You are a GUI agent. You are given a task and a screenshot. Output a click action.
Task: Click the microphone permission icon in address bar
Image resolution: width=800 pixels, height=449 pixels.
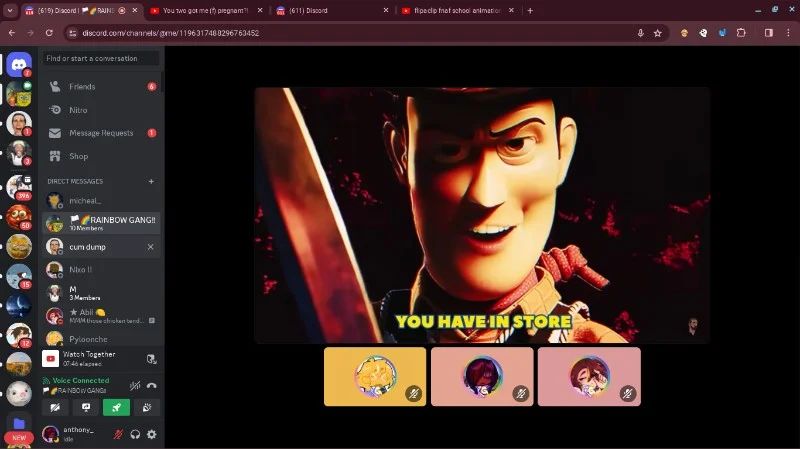tap(640, 33)
